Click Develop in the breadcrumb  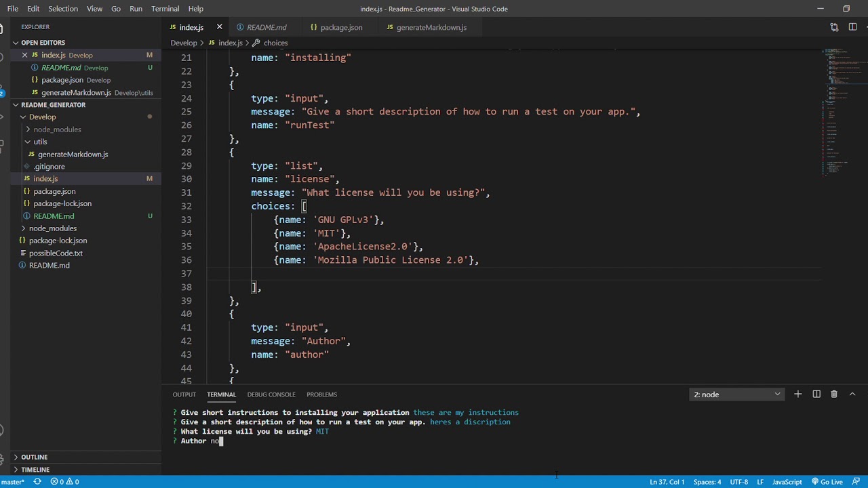coord(184,43)
